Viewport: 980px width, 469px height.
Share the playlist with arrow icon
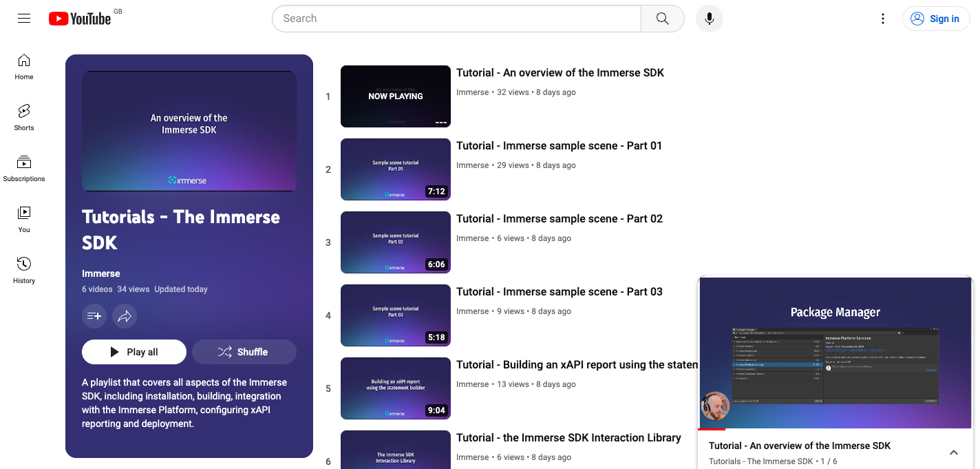(x=125, y=316)
